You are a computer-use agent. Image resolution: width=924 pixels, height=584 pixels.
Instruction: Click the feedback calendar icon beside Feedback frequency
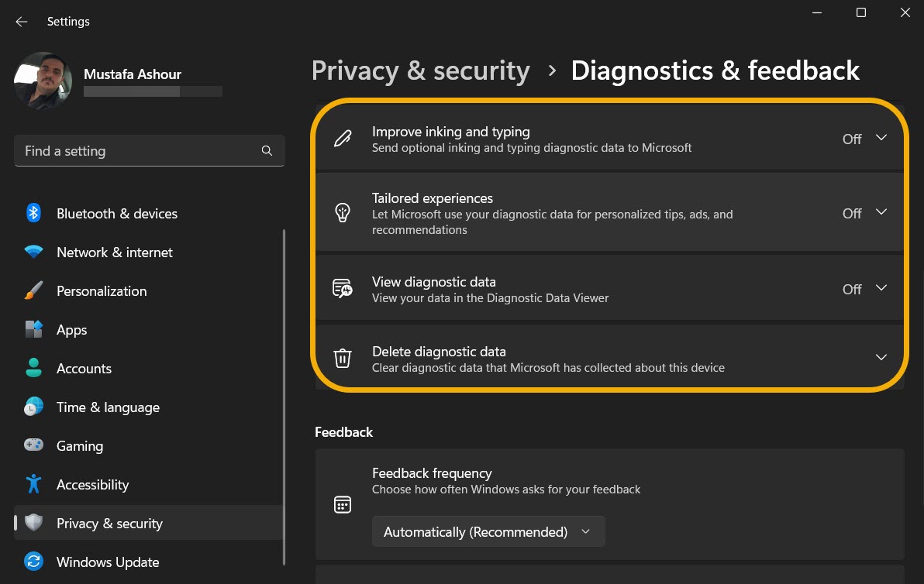(x=342, y=503)
